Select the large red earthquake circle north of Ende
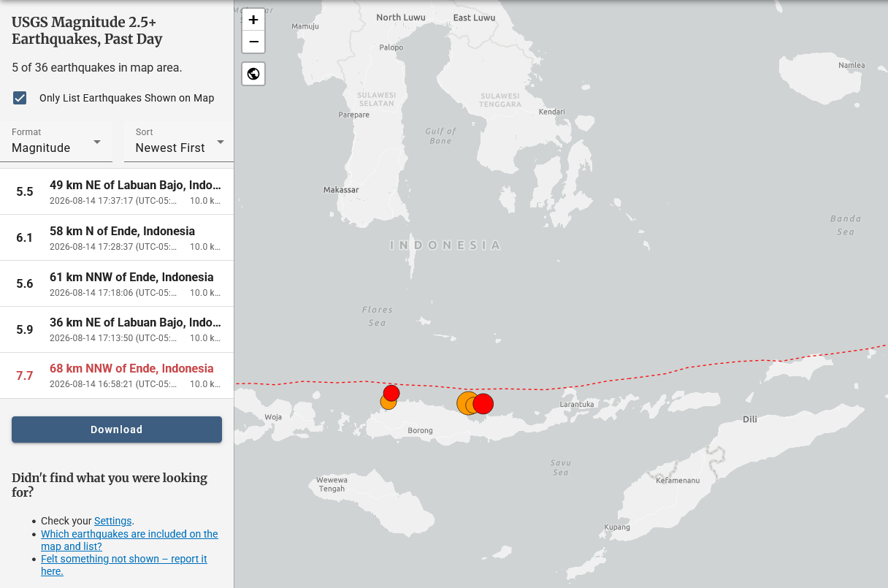This screenshot has height=588, width=888. [x=483, y=404]
